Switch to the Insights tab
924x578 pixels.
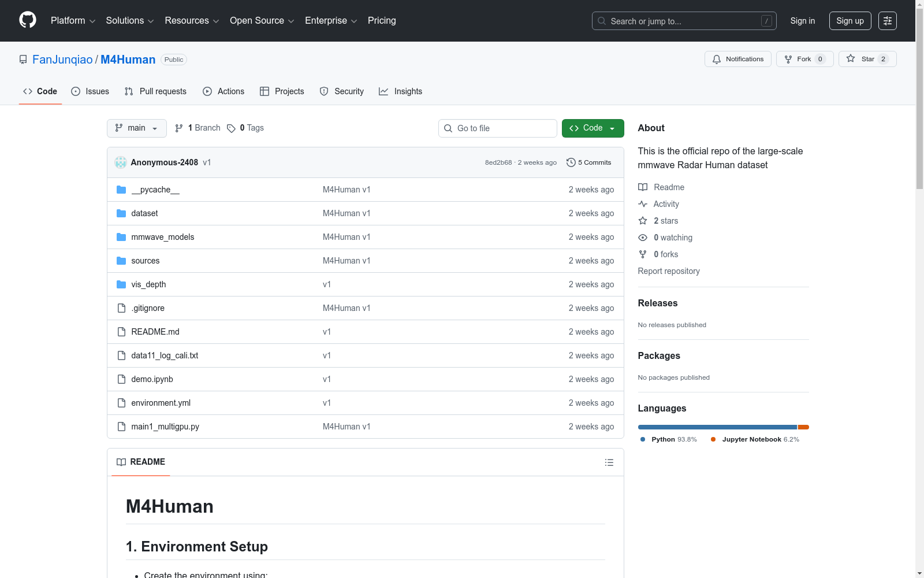click(401, 91)
